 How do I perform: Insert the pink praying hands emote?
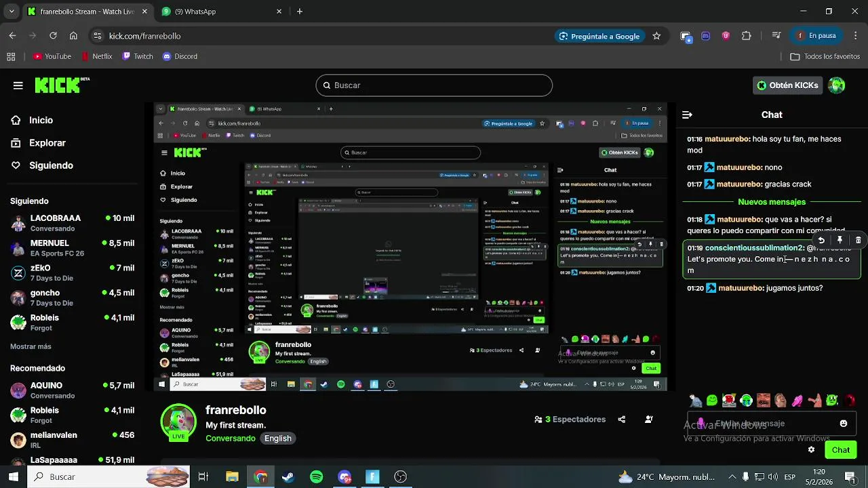[798, 401]
